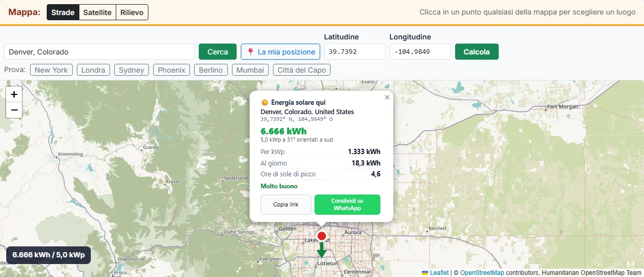Image resolution: width=644 pixels, height=277 pixels.
Task: Close the solar energy popup
Action: tap(387, 97)
